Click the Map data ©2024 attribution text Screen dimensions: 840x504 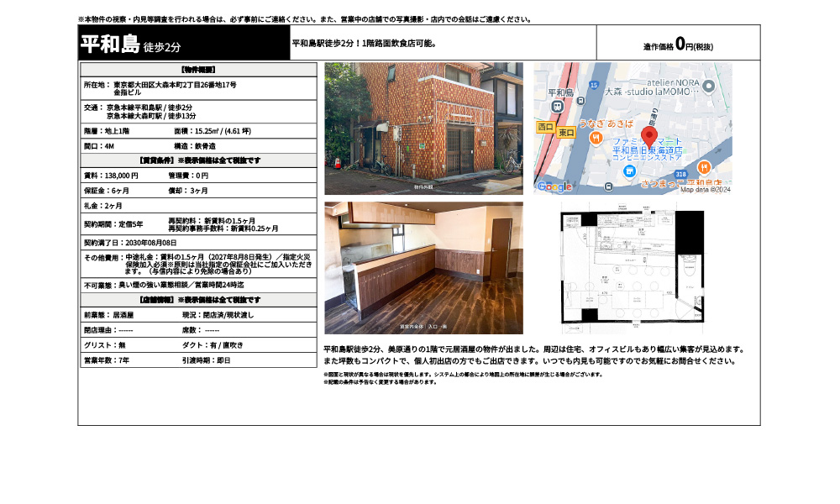pyautogui.click(x=707, y=188)
